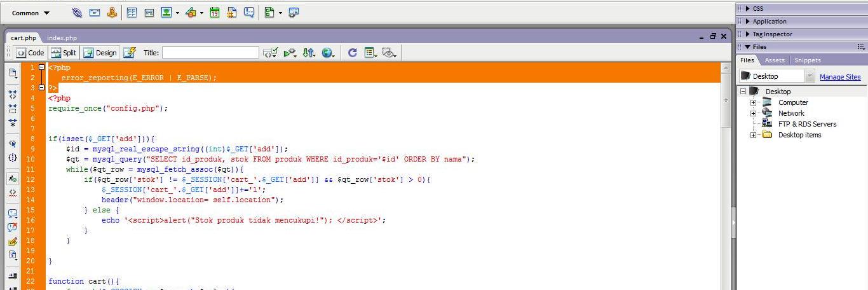Click the Indent Code sidebar icon
The image size is (868, 290).
point(13,276)
